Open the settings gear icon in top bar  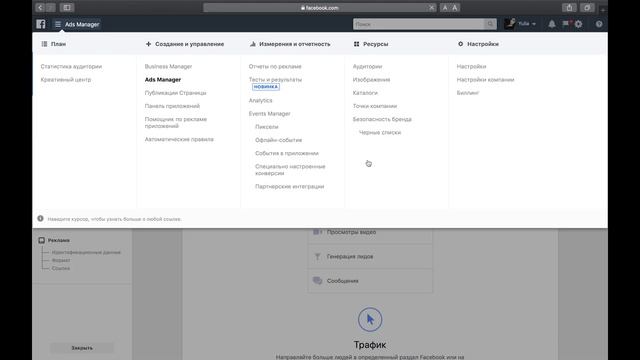pos(578,24)
